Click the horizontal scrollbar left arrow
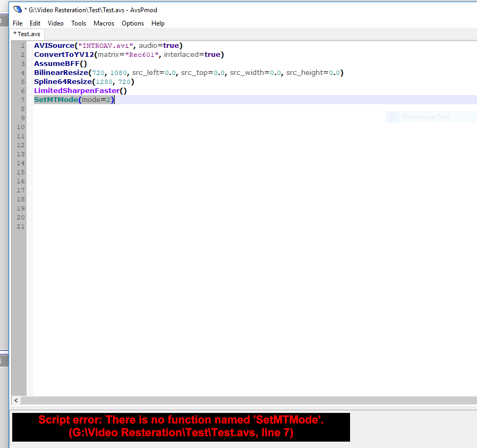Image resolution: width=477 pixels, height=448 pixels. tap(16, 401)
